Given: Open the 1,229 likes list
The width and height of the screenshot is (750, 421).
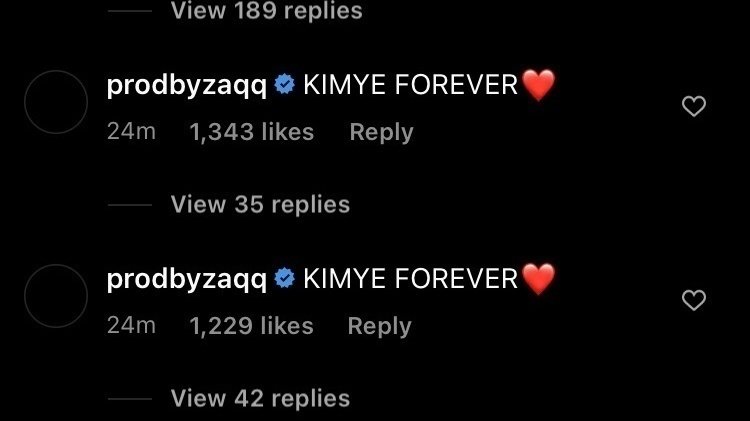Looking at the screenshot, I should [x=252, y=326].
